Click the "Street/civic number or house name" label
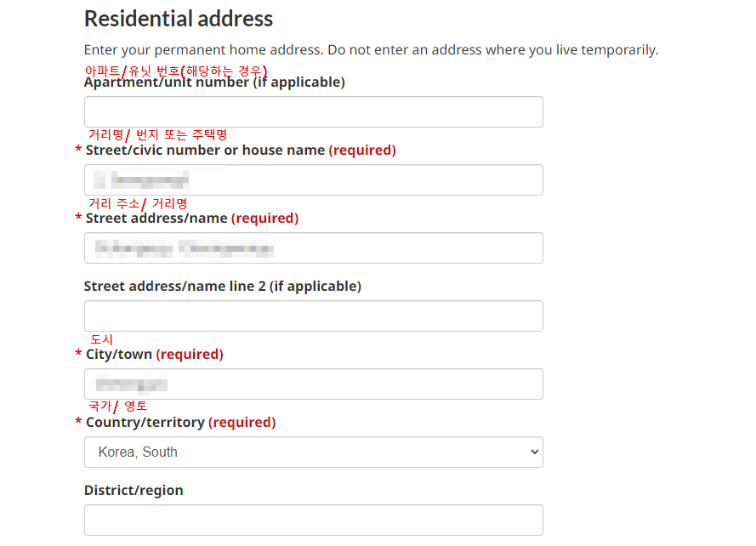 coord(205,151)
